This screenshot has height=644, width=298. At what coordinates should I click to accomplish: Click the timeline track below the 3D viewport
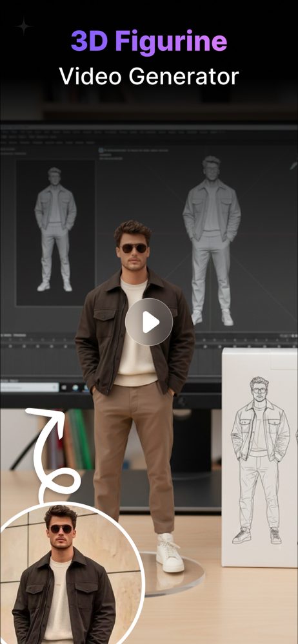pos(149,341)
